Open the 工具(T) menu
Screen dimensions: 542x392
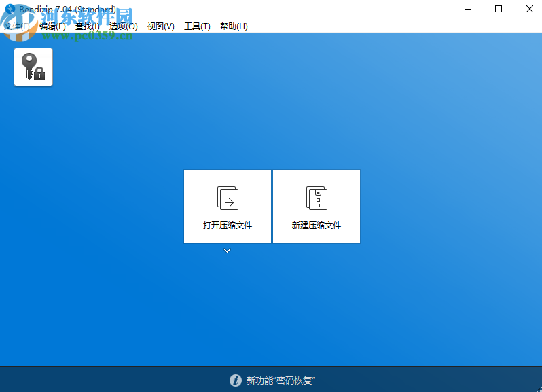[x=197, y=26]
